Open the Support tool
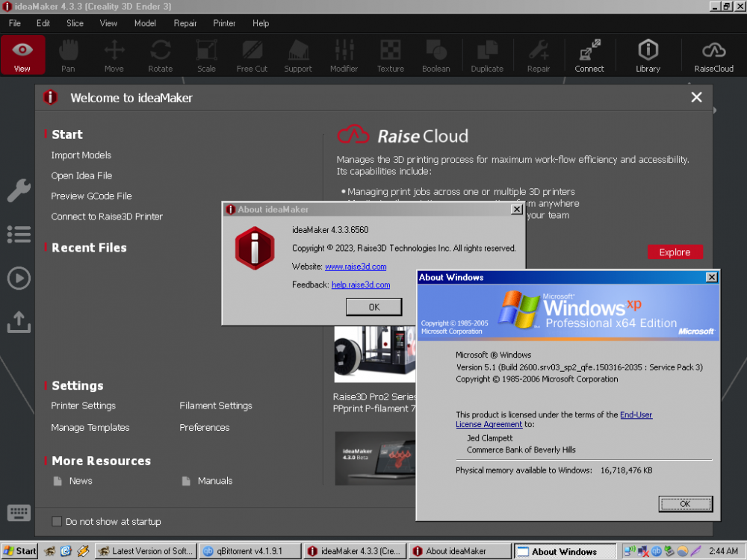 tap(298, 55)
